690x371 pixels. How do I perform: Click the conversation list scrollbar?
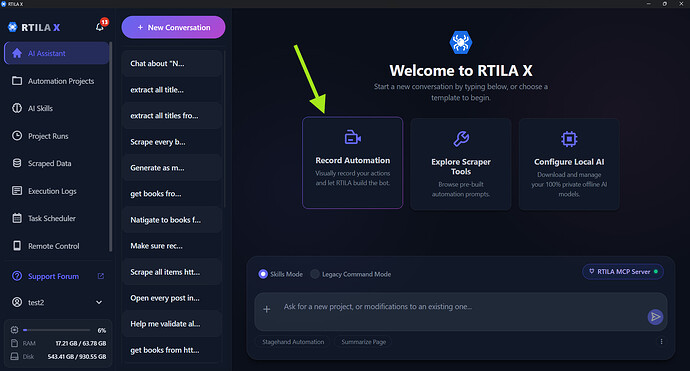tap(224, 128)
